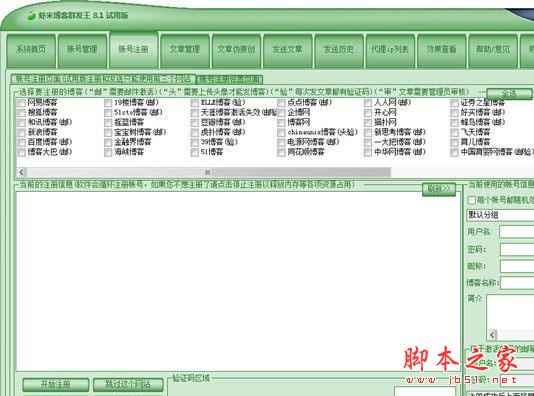The width and height of the screenshot is (534, 396).
Task: Enable the 开心网 checkbox
Action: [368, 113]
